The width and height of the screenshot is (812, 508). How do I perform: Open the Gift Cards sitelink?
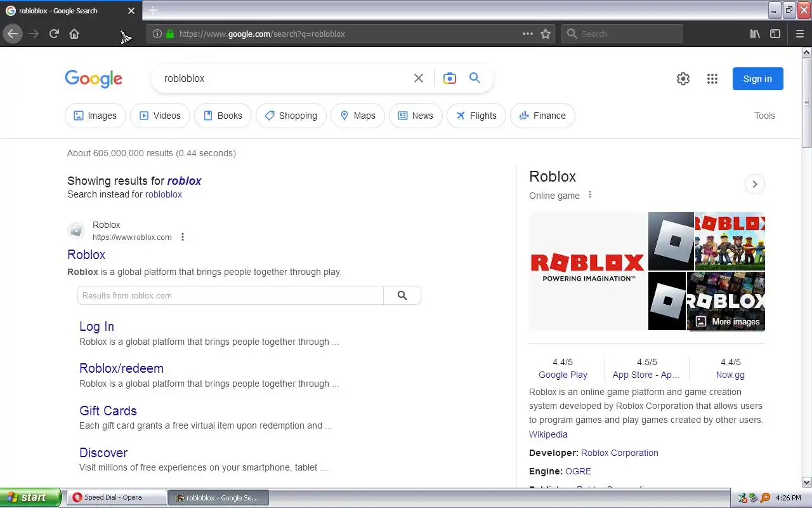108,411
